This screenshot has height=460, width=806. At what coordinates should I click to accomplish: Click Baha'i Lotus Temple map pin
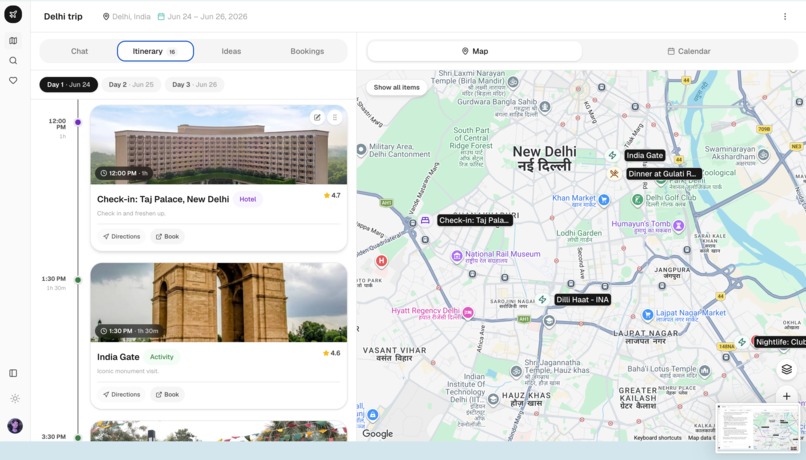click(705, 370)
